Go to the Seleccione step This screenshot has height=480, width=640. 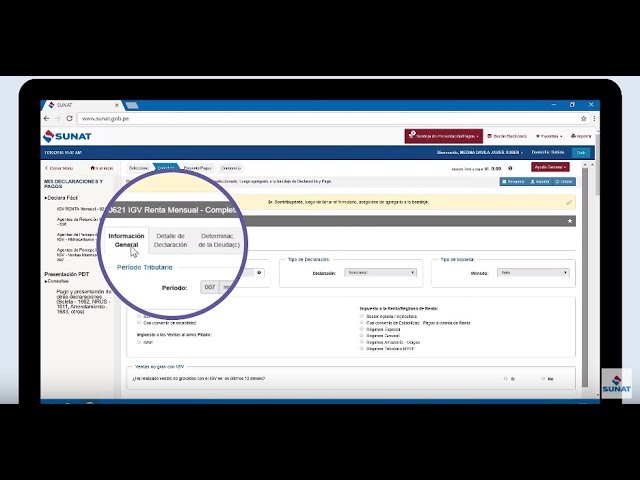139,168
